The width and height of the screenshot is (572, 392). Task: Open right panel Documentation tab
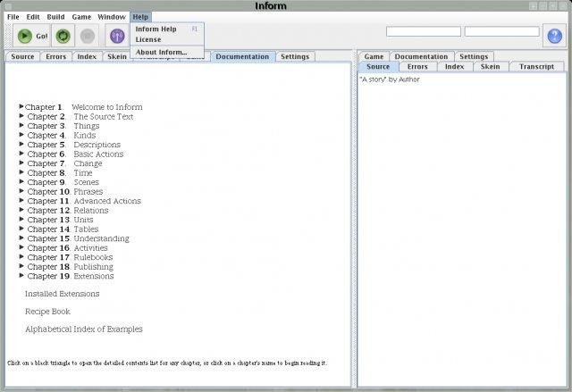[421, 56]
